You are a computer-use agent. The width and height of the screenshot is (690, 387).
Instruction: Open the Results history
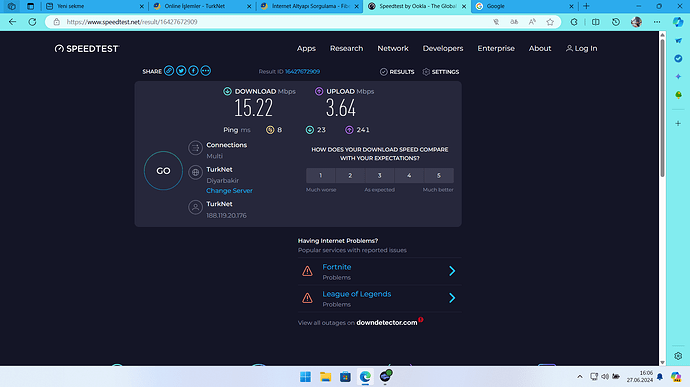(397, 72)
